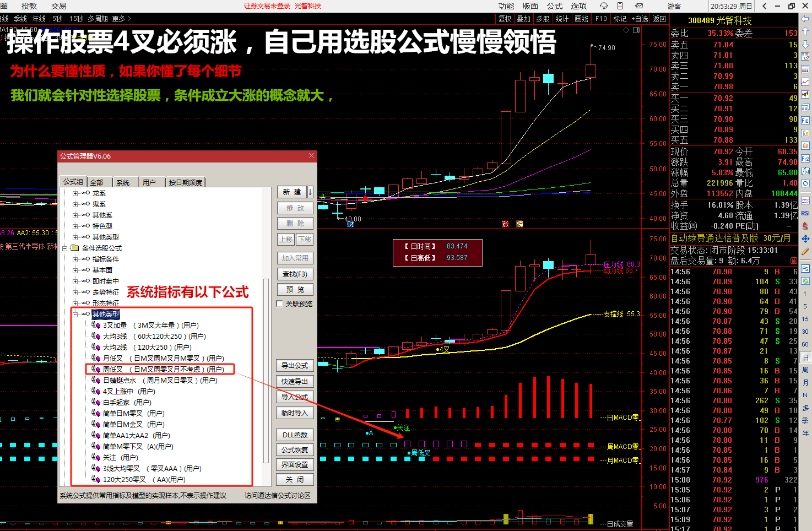Select the 周低叉 formula in the tree

113,370
